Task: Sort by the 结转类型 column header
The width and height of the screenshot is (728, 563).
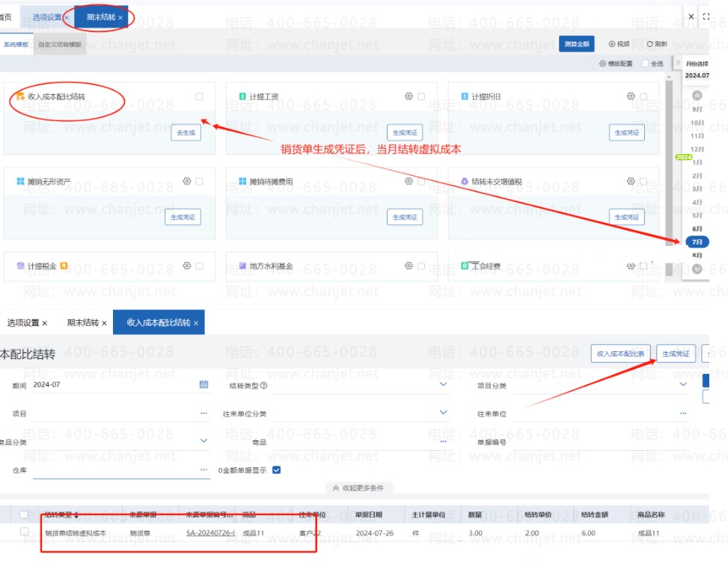Action: [x=62, y=514]
